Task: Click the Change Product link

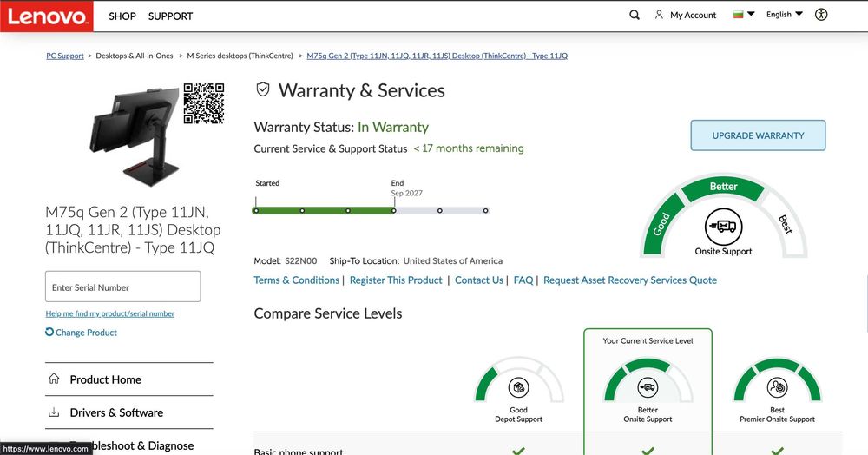Action: pyautogui.click(x=86, y=332)
